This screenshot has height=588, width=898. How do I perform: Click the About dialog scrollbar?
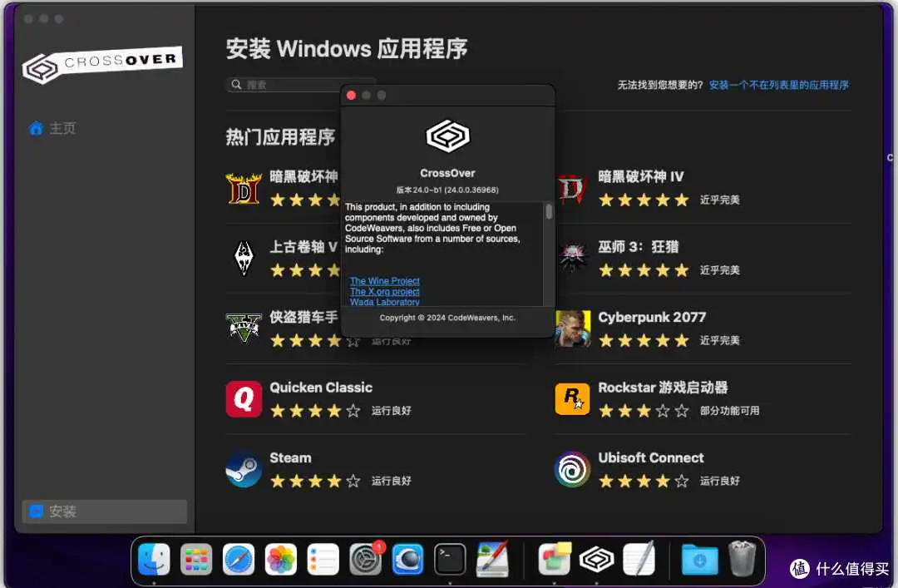pyautogui.click(x=549, y=212)
